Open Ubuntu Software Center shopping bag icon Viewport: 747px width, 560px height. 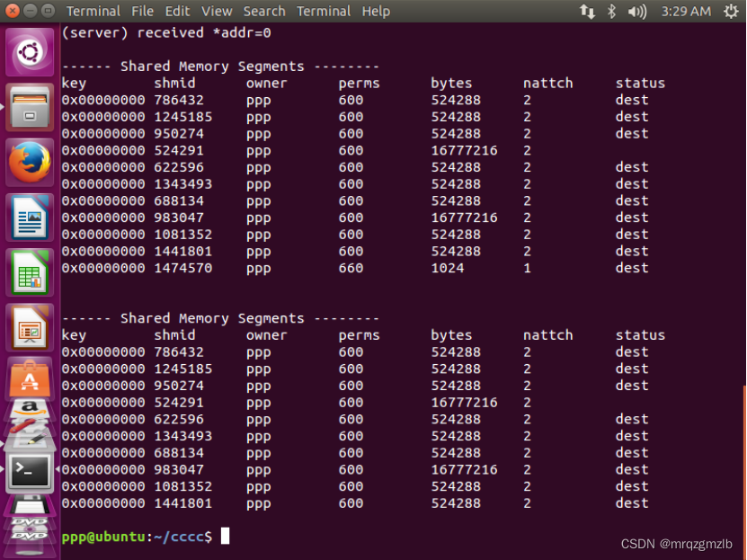30,378
